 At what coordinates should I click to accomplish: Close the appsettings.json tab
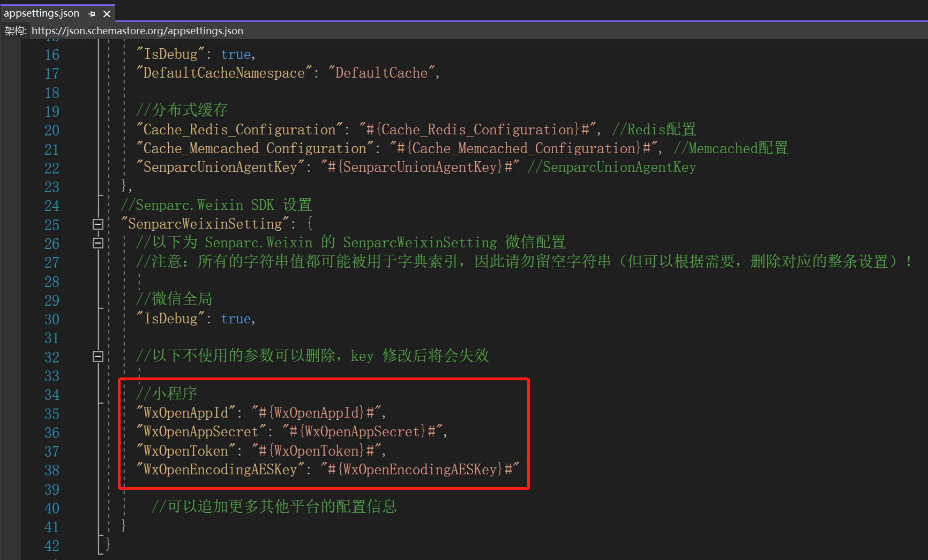point(107,14)
